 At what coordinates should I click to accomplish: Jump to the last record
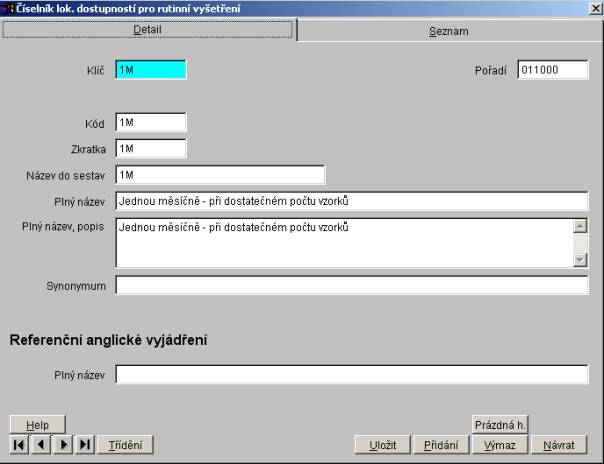(x=84, y=444)
